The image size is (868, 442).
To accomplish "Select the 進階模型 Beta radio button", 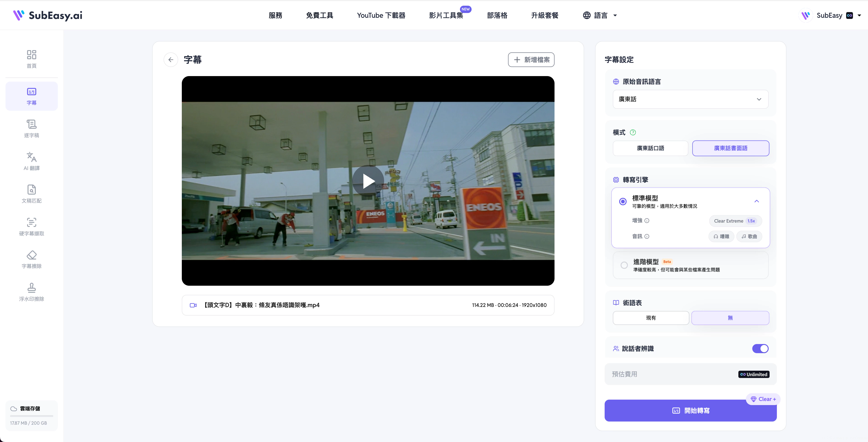I will (624, 265).
